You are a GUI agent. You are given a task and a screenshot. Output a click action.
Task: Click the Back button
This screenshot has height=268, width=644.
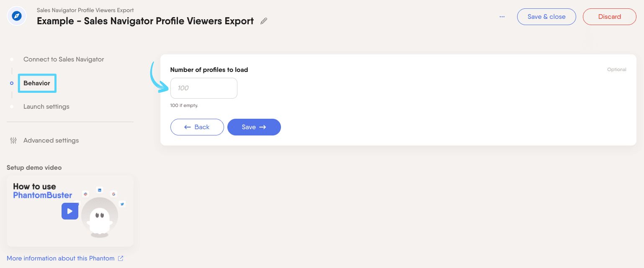click(x=197, y=127)
